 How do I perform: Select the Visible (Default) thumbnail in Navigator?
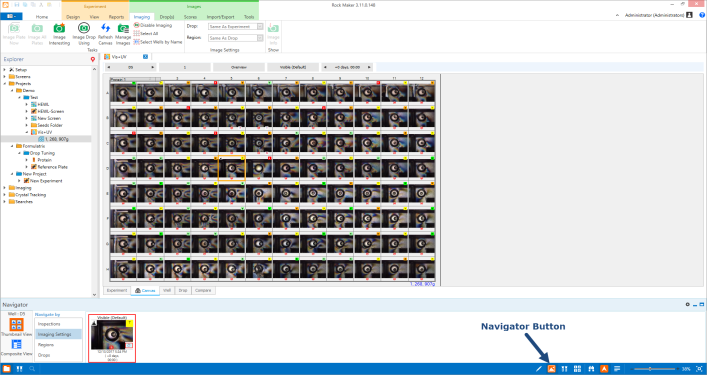click(x=112, y=338)
